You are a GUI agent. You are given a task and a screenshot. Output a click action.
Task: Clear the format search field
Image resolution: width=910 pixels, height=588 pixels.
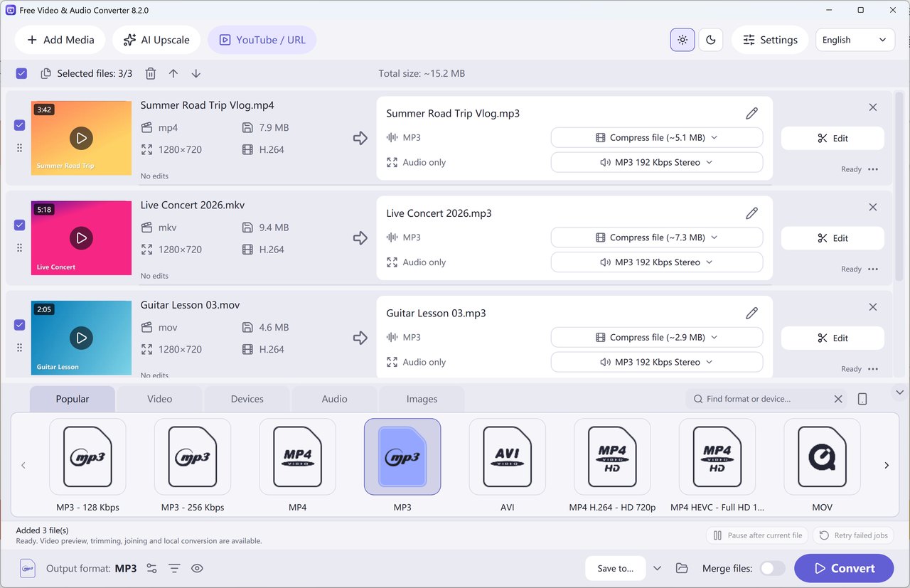tap(838, 399)
